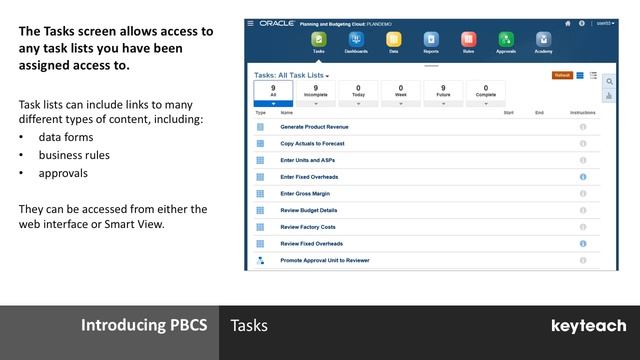Open the Enter Units and ASPs task
This screenshot has height=360, width=640.
307,160
